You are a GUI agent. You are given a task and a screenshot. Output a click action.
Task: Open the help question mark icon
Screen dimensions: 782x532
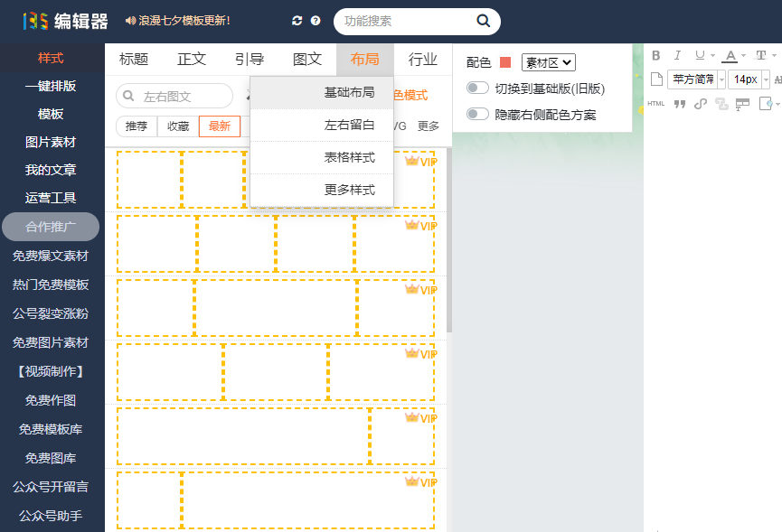coord(316,21)
